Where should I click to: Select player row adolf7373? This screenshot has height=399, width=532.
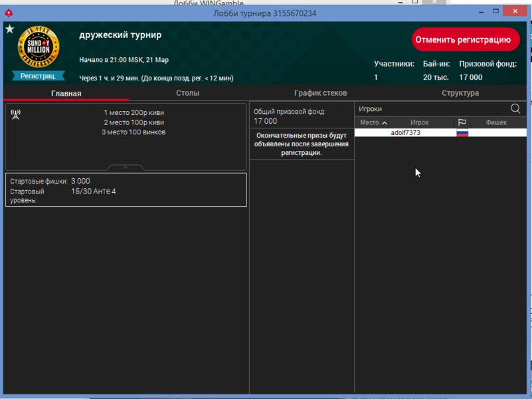point(405,133)
